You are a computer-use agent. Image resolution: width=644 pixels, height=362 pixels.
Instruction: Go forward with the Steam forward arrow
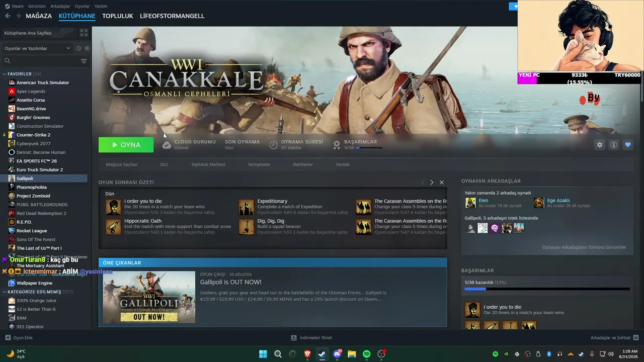[x=18, y=16]
